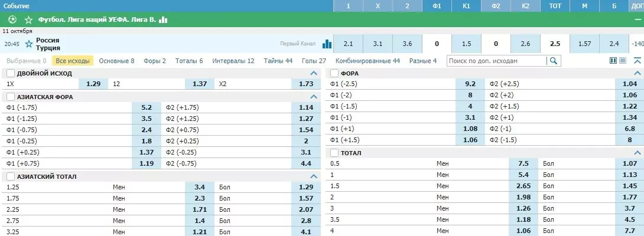
Task: Add Россия–Турция match to favorites star
Action: [29, 44]
